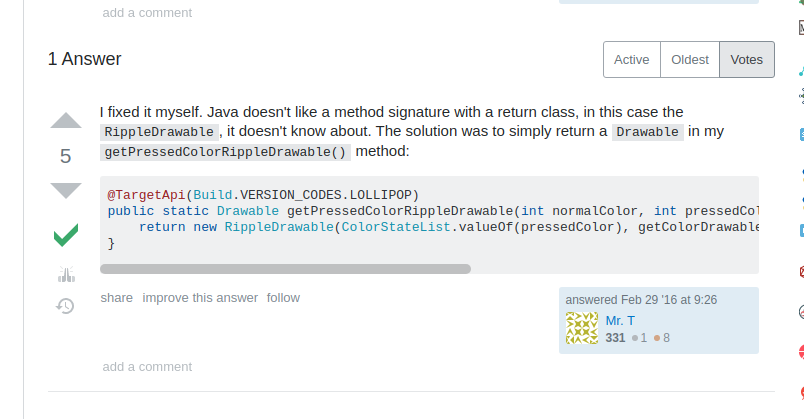The height and width of the screenshot is (419, 804).
Task: Open Mr. T's user profile name link
Action: (620, 320)
